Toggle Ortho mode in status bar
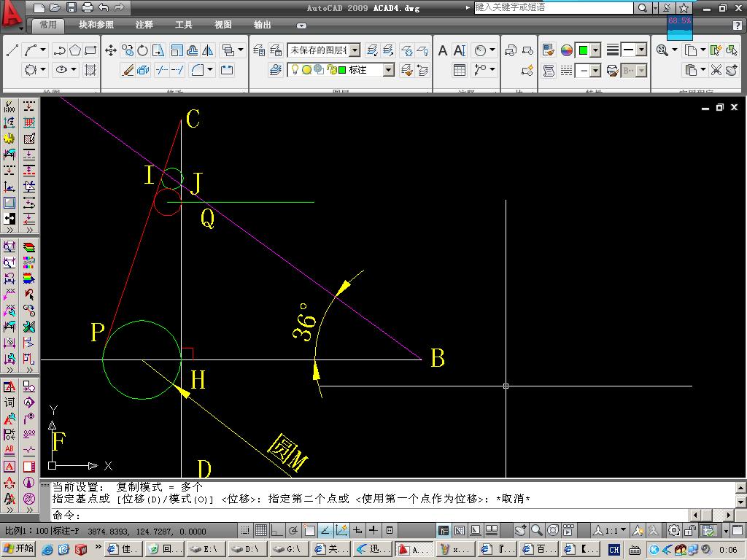 (276, 531)
